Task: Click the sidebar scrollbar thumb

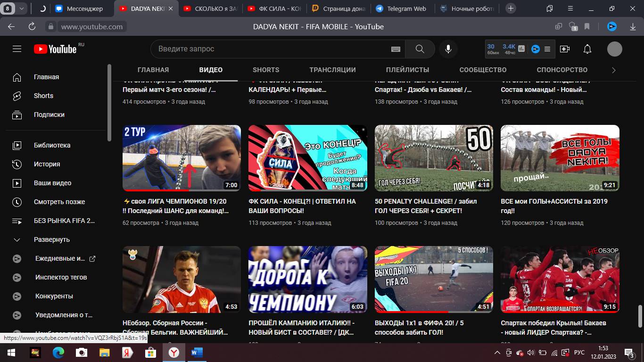Action: coord(109,102)
